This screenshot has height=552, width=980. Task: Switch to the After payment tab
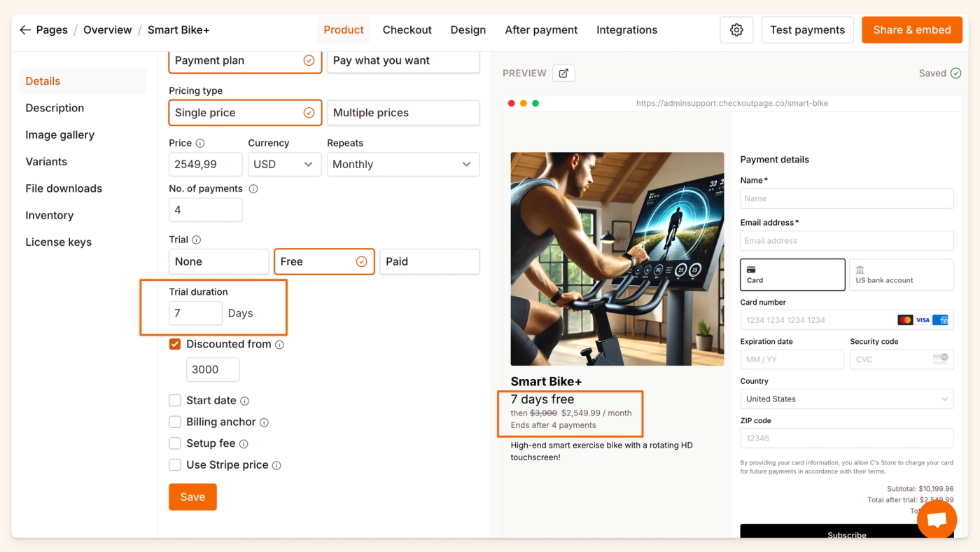[x=541, y=30]
